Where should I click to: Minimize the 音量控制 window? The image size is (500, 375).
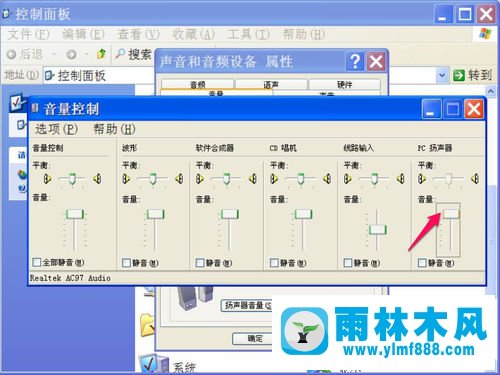pyautogui.click(x=431, y=109)
